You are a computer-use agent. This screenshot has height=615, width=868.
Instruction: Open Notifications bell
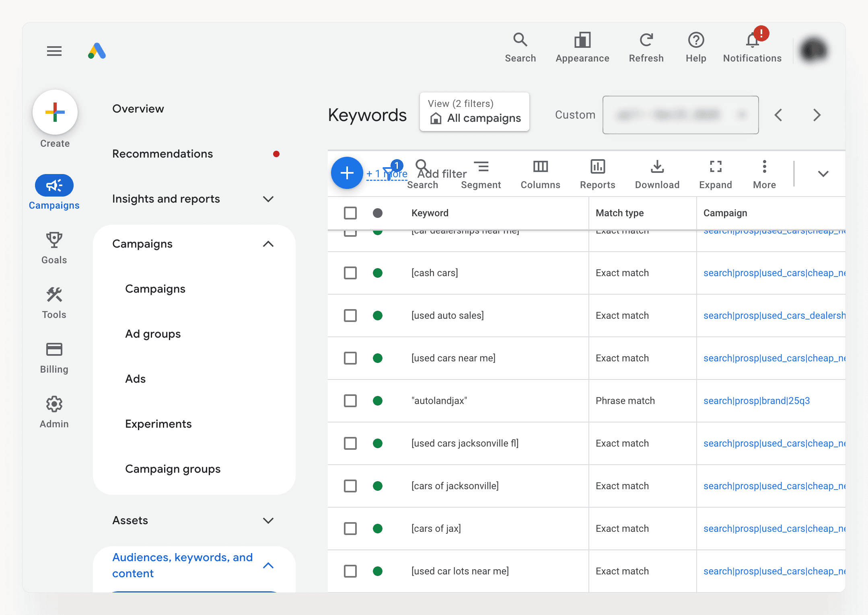click(x=752, y=40)
